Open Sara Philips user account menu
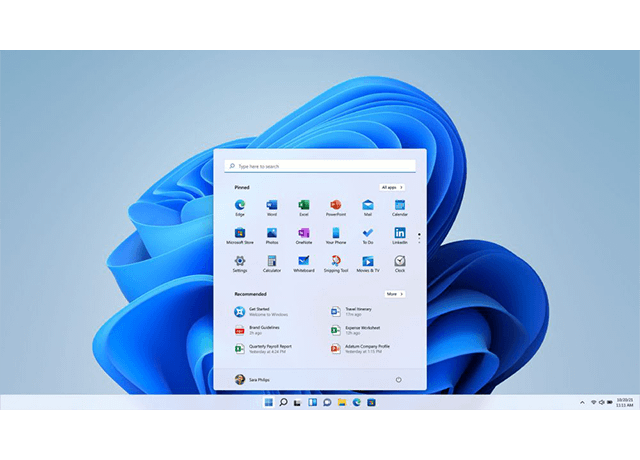The image size is (640, 460). pos(252,380)
